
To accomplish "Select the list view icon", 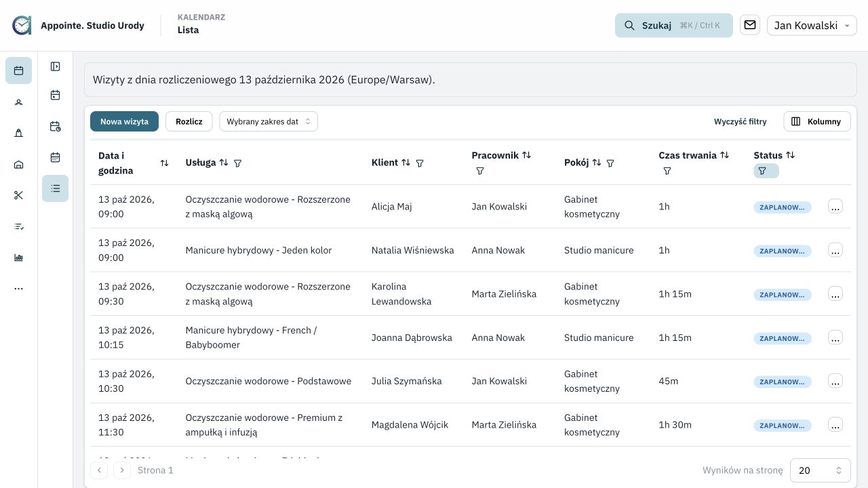I will [x=56, y=188].
